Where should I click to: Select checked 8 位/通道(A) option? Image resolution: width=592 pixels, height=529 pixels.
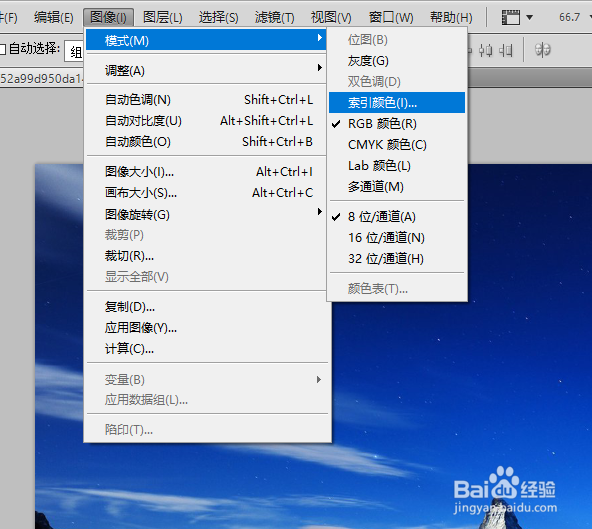(397, 217)
